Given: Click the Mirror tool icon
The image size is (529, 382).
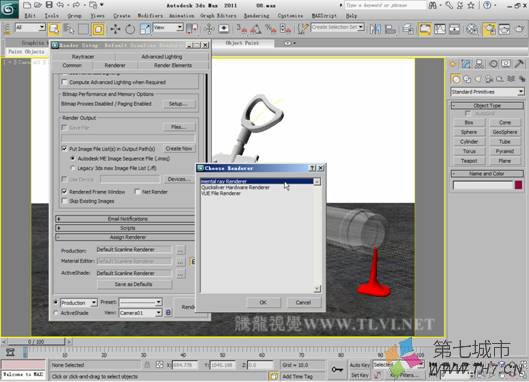Looking at the screenshot, I should coord(375,29).
